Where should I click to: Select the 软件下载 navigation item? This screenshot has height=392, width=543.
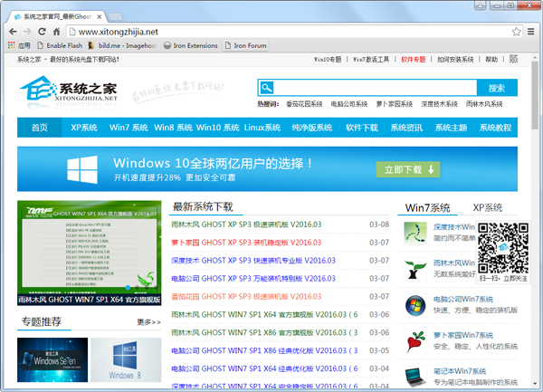pyautogui.click(x=362, y=128)
